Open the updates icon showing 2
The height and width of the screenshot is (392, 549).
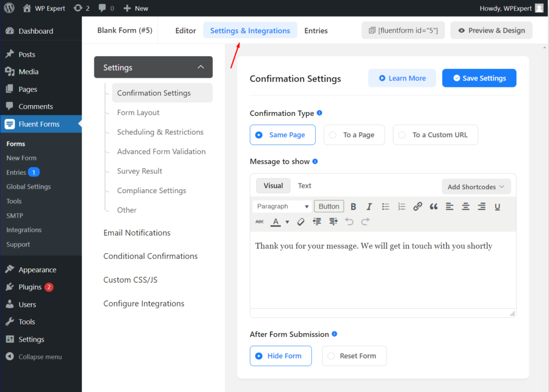pos(81,8)
